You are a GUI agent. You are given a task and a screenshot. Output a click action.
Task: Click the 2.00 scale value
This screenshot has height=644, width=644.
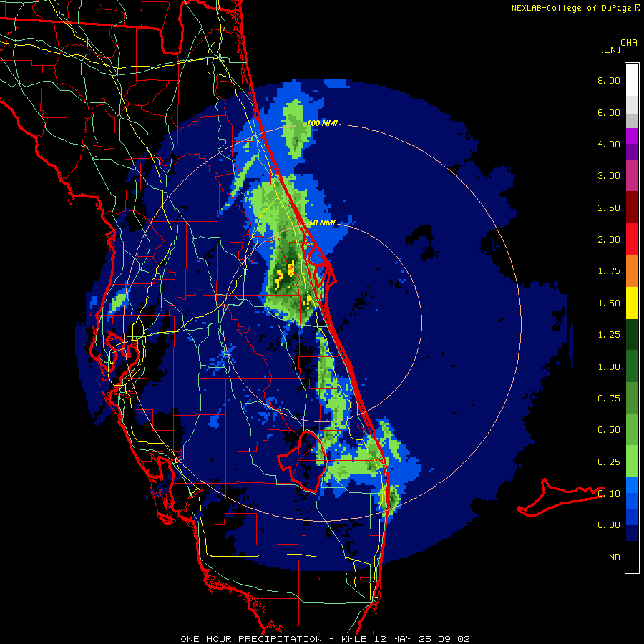[x=609, y=240]
